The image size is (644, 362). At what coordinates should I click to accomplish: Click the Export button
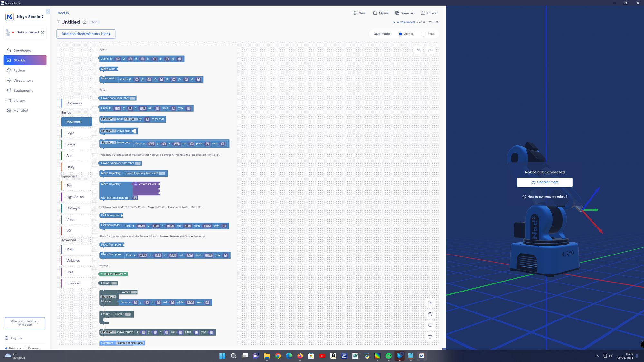pyautogui.click(x=429, y=13)
